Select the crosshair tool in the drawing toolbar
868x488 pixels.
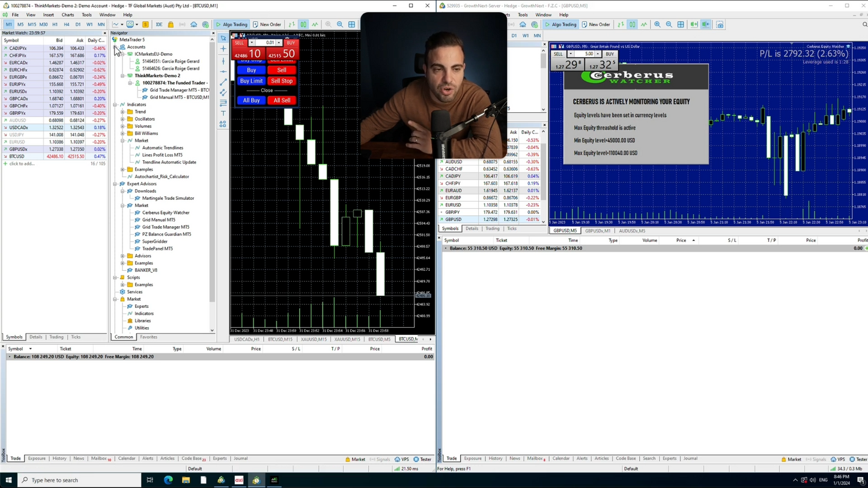click(x=223, y=49)
